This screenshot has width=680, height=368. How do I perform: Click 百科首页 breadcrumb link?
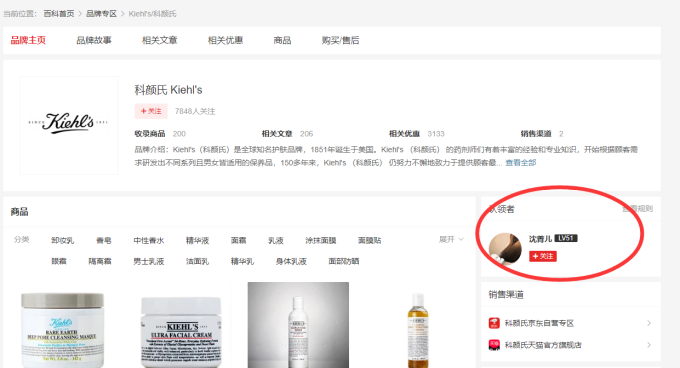point(59,14)
